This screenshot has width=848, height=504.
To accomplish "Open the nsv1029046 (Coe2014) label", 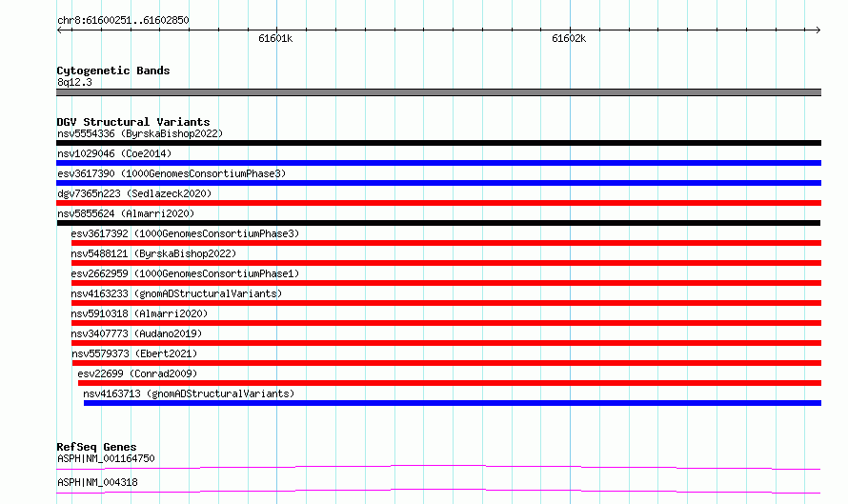I will [114, 153].
